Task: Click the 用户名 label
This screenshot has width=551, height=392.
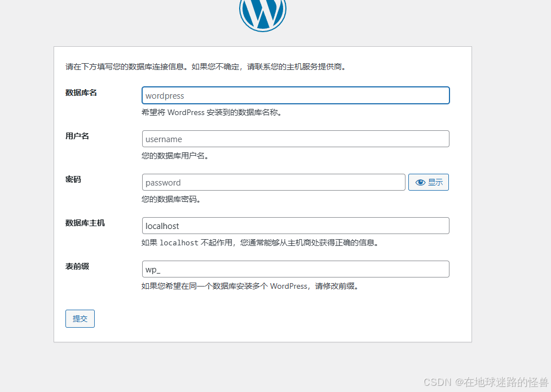Action: (77, 136)
